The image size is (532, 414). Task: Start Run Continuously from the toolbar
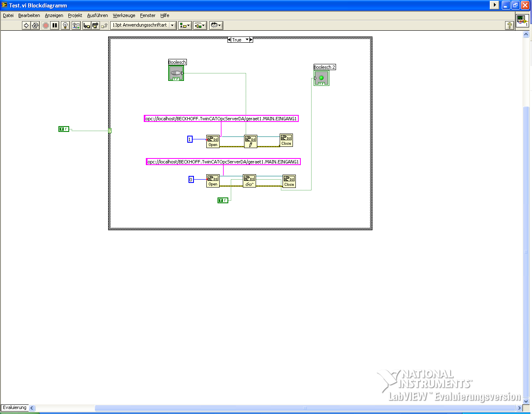[35, 25]
